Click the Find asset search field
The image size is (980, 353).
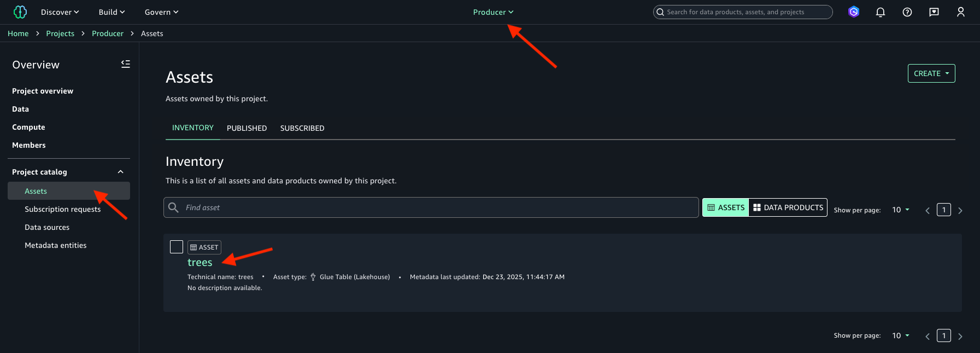click(x=431, y=207)
